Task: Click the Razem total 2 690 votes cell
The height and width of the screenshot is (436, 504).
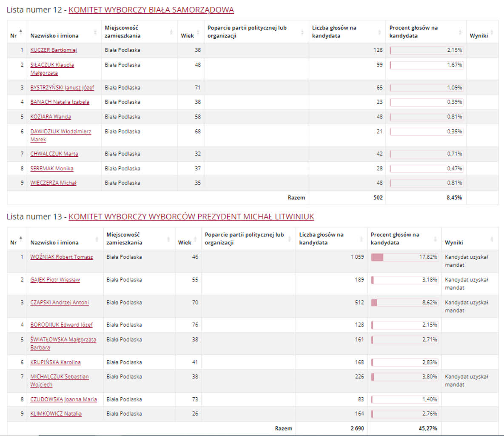Action: [x=357, y=428]
